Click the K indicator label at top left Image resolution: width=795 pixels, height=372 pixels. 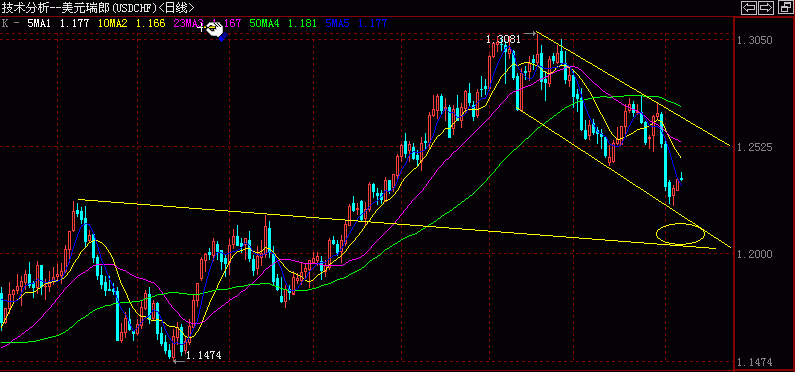point(5,23)
